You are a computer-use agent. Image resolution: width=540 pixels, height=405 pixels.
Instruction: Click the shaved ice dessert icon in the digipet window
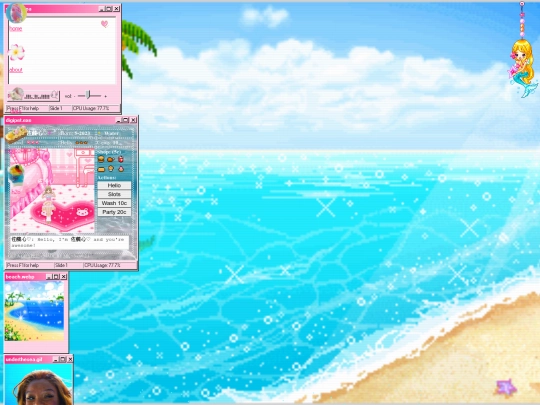[x=16, y=174]
